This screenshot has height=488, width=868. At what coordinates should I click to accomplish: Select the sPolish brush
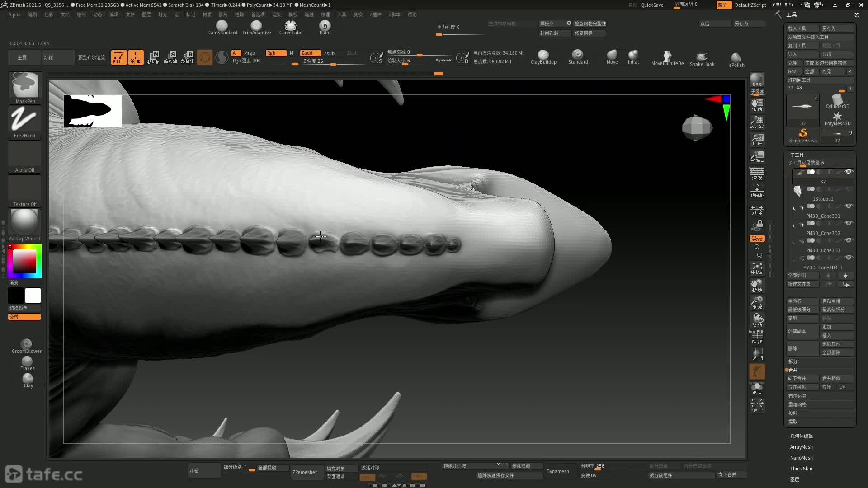(x=736, y=60)
